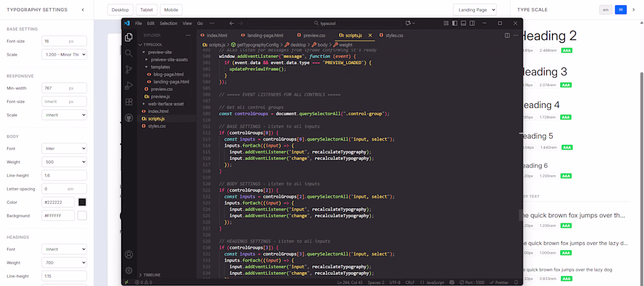
Task: Open the Accounts icon in the activity bar
Action: (129, 254)
